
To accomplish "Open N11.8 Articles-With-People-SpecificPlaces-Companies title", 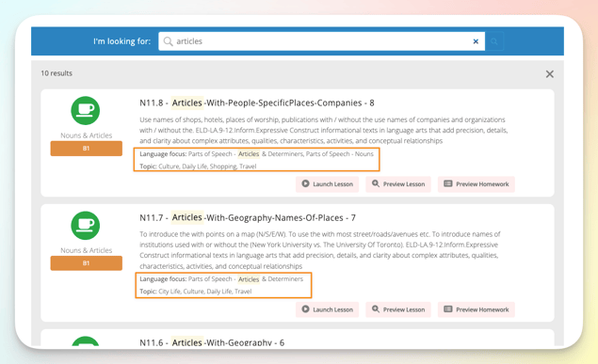I will click(x=257, y=103).
